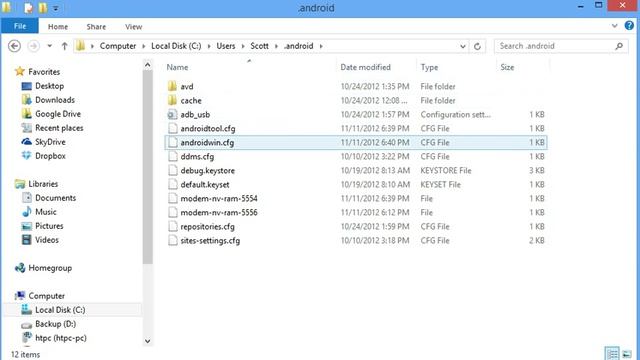Click the Back navigation arrow
This screenshot has height=360, width=640.
point(15,46)
